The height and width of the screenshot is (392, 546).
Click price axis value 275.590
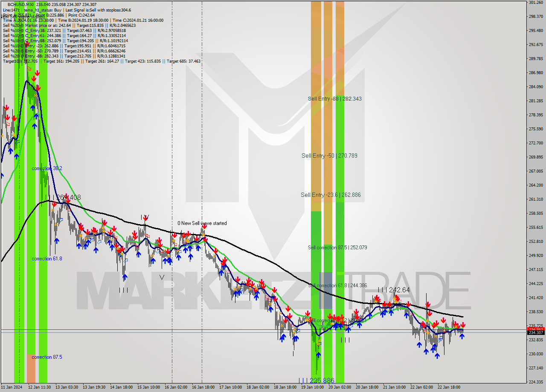click(x=536, y=129)
